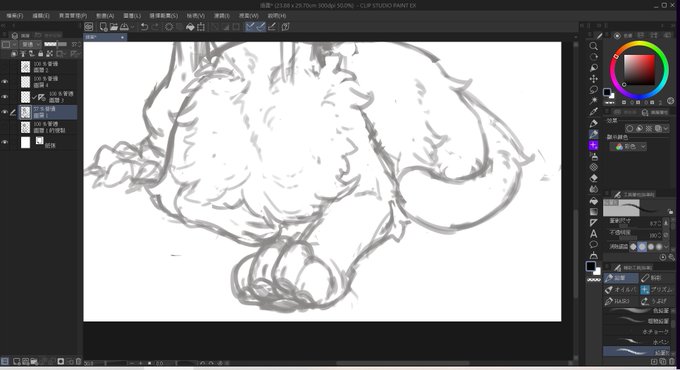The image size is (680, 370).
Task: Click the help question mark icon in command bar
Action: pos(285,27)
